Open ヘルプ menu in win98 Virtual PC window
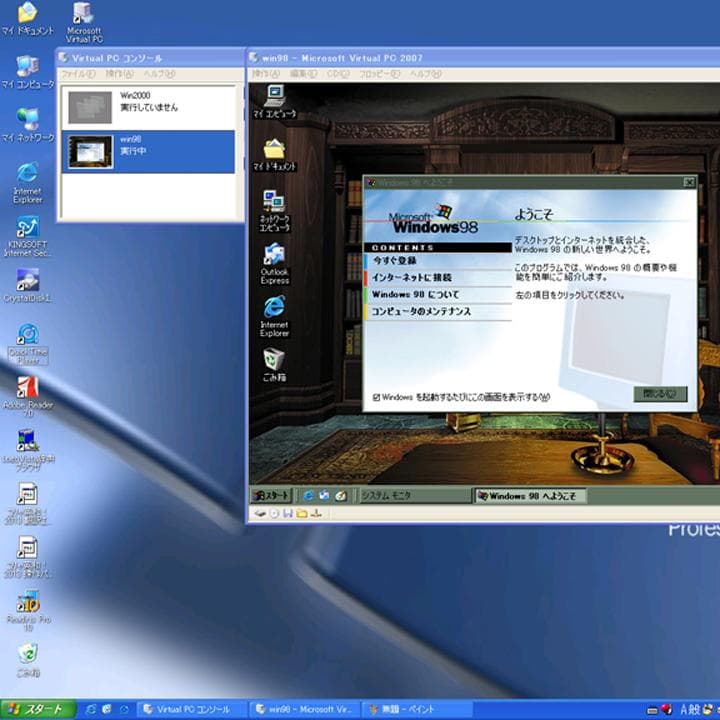The width and height of the screenshot is (720, 720). point(426,74)
